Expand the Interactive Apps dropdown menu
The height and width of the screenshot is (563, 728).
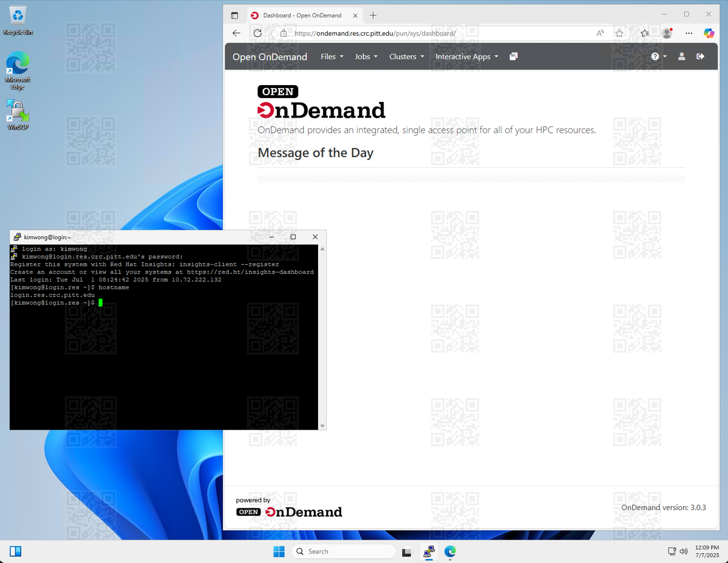pyautogui.click(x=467, y=57)
